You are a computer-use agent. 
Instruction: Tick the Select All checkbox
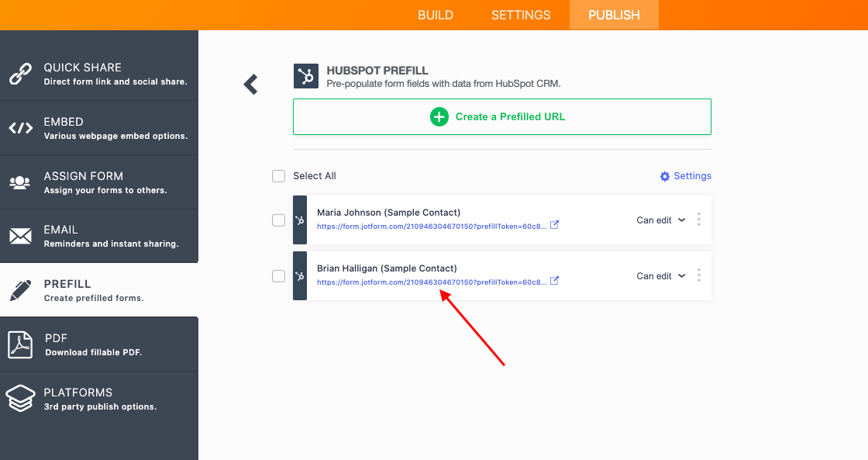[x=279, y=176]
